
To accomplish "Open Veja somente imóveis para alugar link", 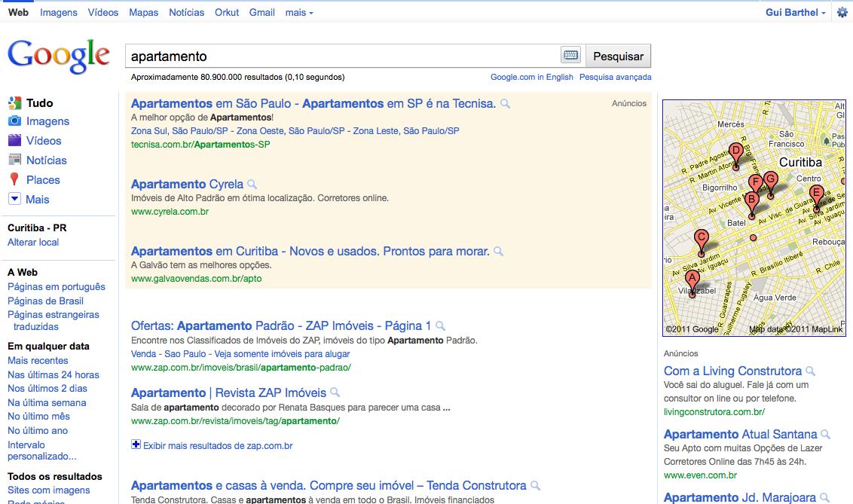I will 282,353.
